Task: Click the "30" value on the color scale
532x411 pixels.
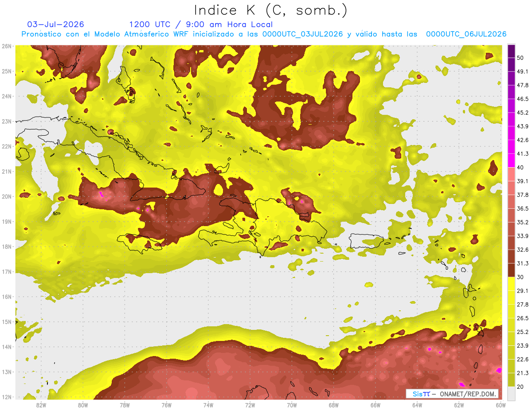Action: [520, 277]
